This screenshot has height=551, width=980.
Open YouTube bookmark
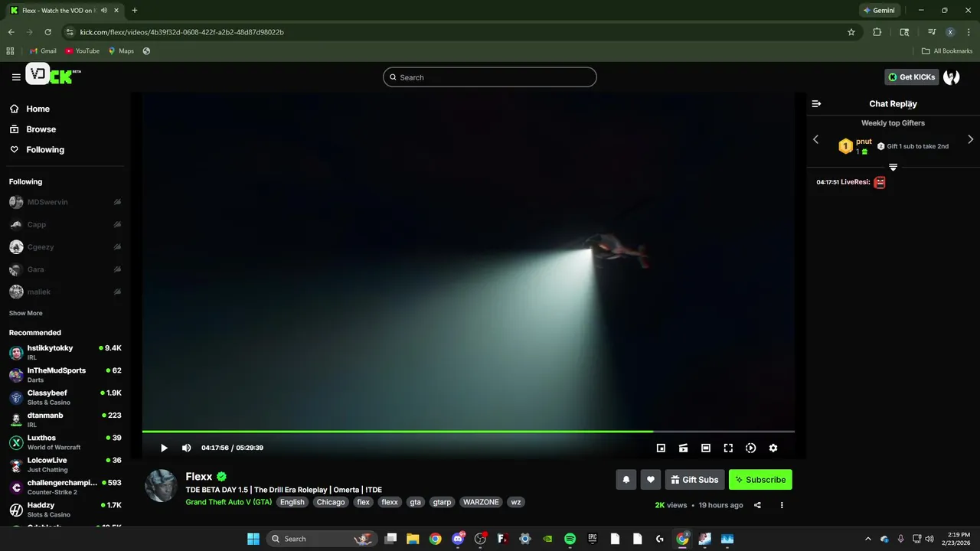(82, 51)
